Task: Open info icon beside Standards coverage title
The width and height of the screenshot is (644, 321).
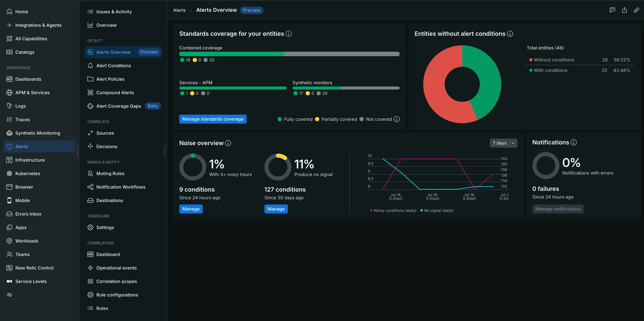Action: click(288, 34)
